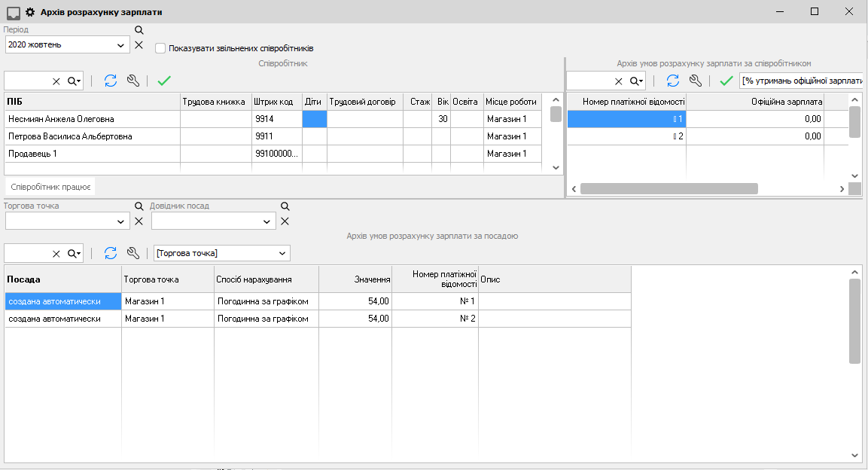This screenshot has width=868, height=470.
Task: Click the magnifier icon above the Період field
Action: 139,30
